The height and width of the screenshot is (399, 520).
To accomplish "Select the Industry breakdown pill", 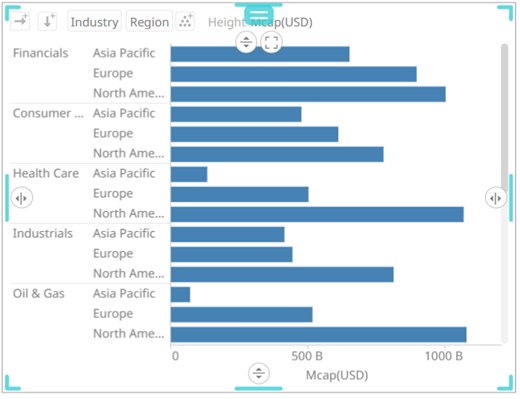I will tap(94, 22).
